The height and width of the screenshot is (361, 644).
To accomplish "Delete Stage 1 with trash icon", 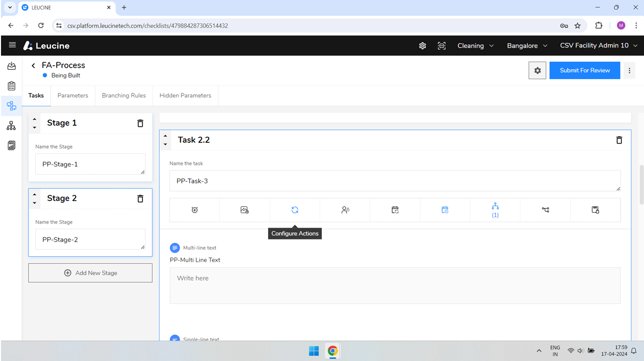I will [141, 123].
